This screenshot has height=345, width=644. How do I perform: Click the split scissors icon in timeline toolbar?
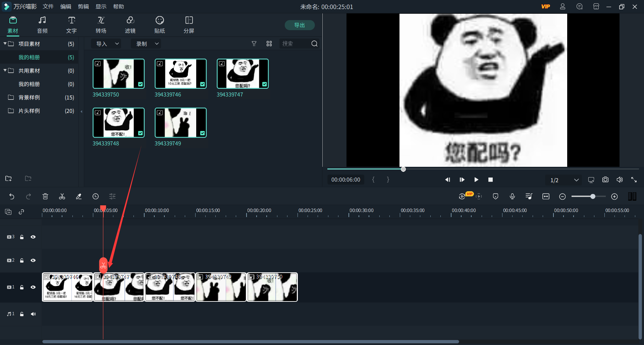click(x=62, y=197)
